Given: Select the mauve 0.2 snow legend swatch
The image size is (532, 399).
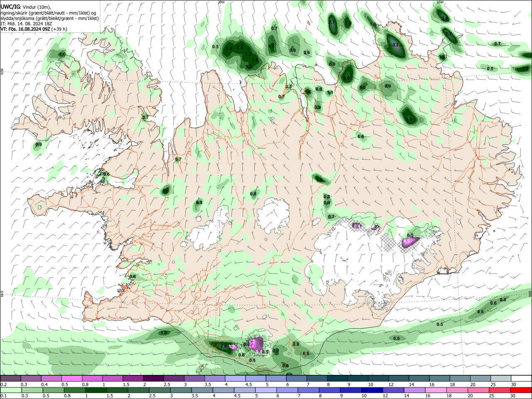Looking at the screenshot, I should (10, 379).
